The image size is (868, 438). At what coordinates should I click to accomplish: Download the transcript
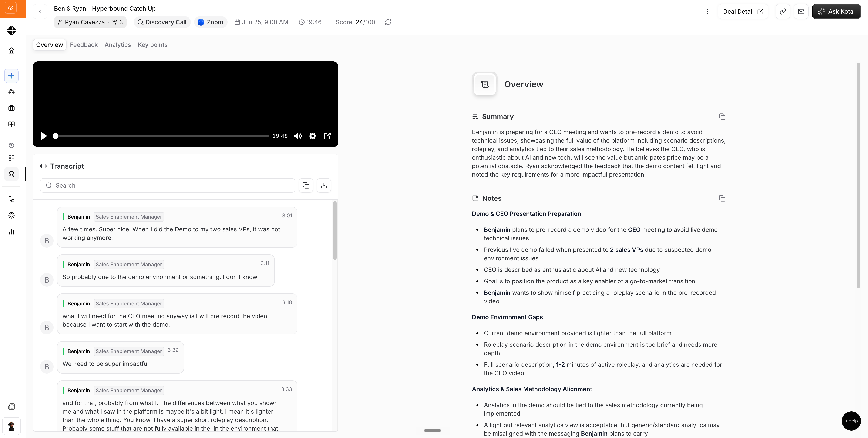click(x=324, y=185)
